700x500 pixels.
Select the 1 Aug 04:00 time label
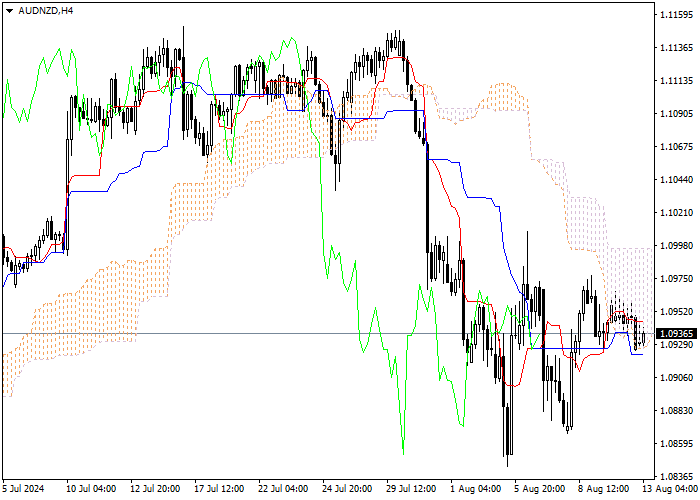(475, 489)
